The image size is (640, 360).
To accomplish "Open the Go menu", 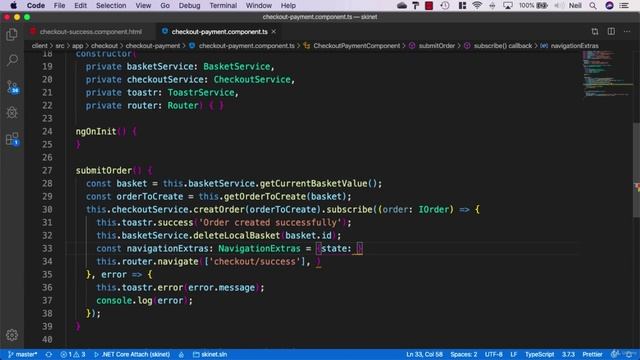I will tap(165, 5).
